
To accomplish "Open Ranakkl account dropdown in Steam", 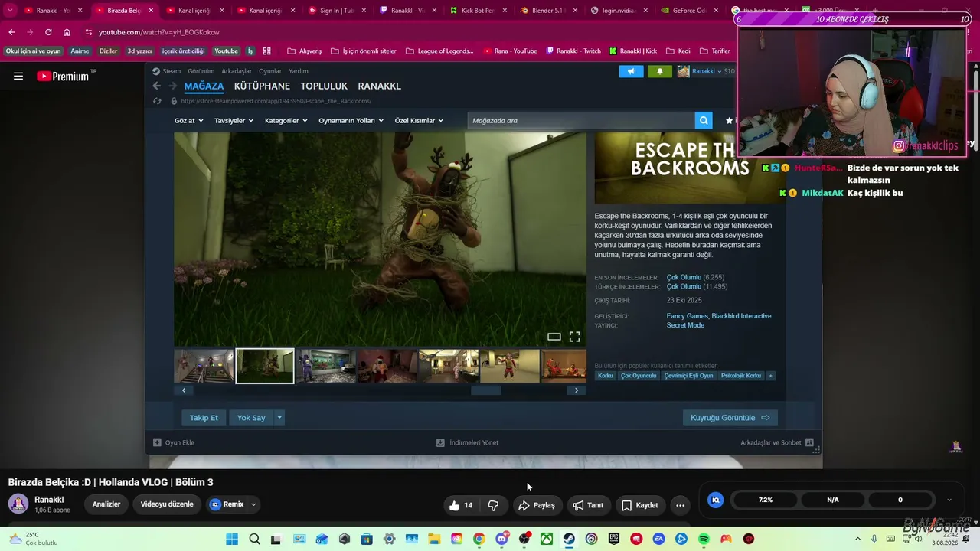I will 706,71.
